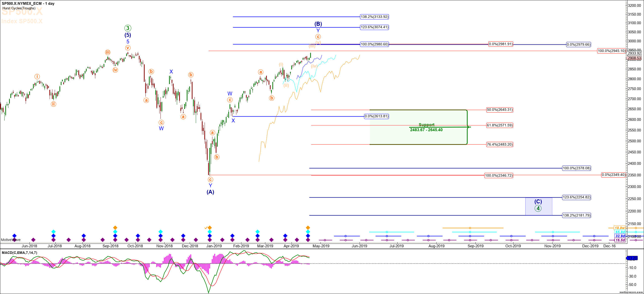Click the Hurst Cycles(Troughs) study label
This screenshot has height=294, width=644.
point(19,8)
